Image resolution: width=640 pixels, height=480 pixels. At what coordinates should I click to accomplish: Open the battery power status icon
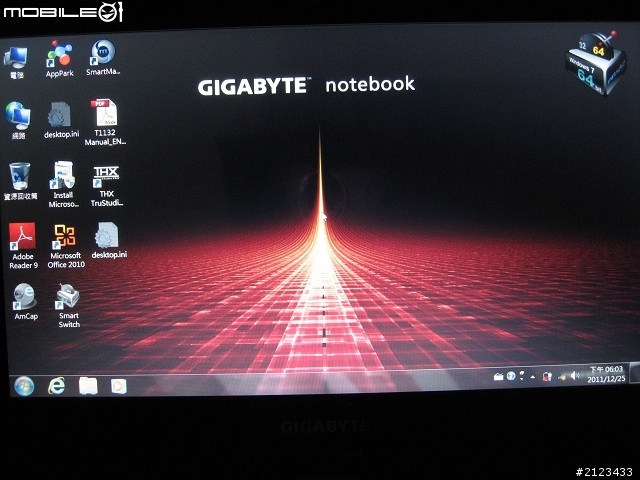tap(547, 376)
